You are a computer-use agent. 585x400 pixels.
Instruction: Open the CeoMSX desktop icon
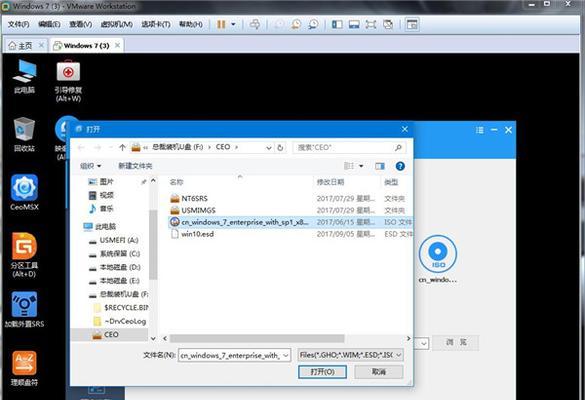[24, 192]
